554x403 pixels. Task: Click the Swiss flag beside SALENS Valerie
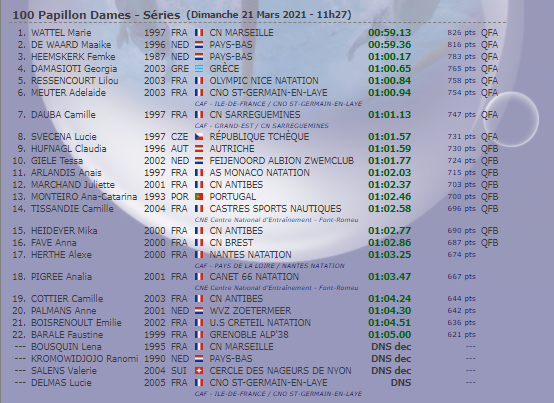pos(199,371)
